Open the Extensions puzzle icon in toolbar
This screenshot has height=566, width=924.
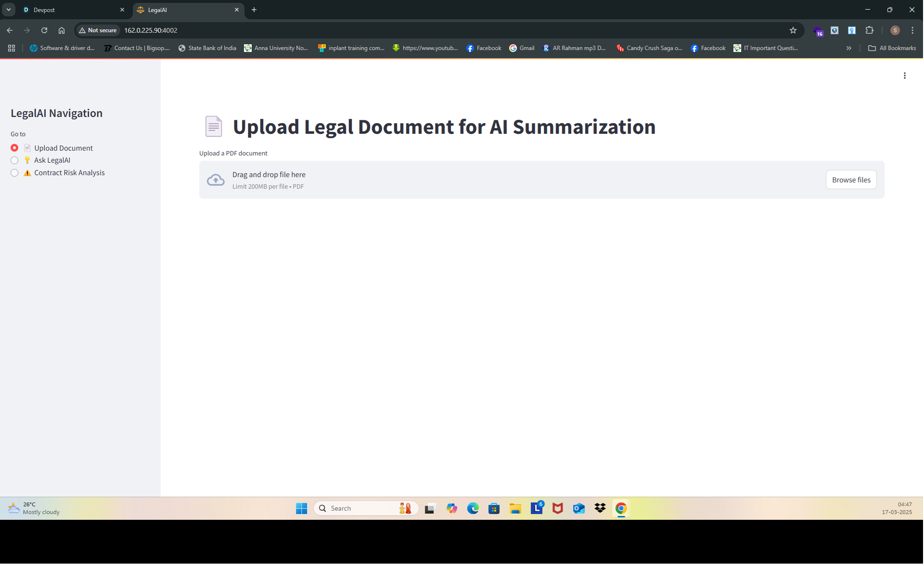tap(870, 30)
